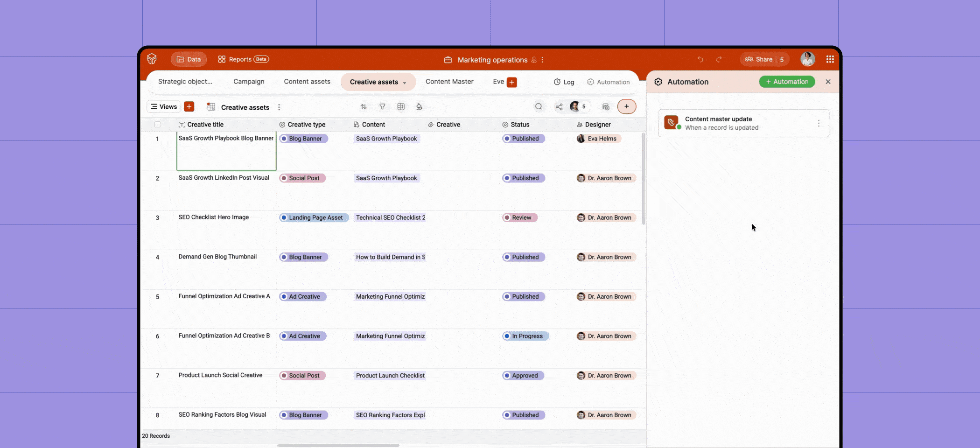Select the checkbox for SaaS Growth Playbook Blog Banner row

coord(158,138)
